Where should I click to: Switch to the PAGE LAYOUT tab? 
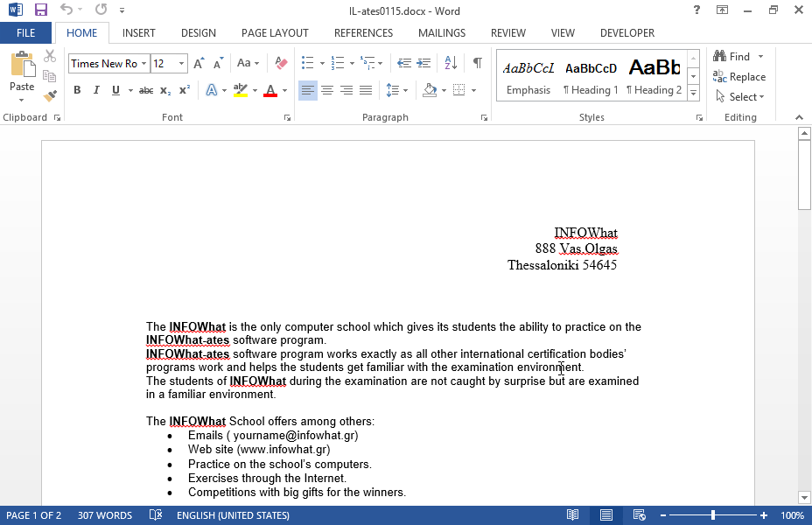coord(275,33)
